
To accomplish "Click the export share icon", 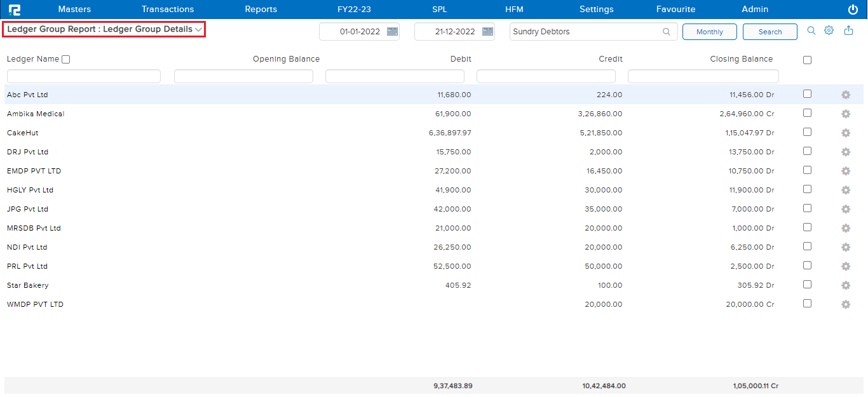I will pos(848,30).
